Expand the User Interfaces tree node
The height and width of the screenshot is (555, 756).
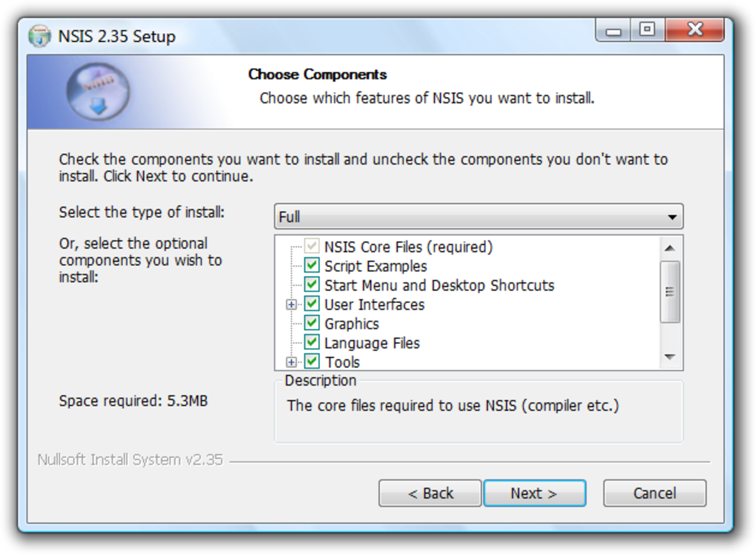pos(291,305)
